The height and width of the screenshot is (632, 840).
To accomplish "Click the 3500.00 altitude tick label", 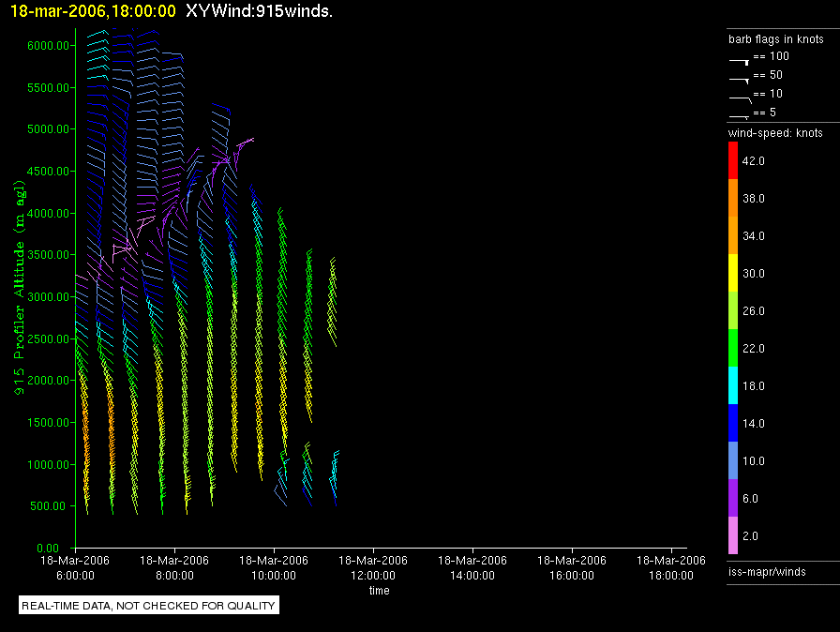I will (48, 255).
